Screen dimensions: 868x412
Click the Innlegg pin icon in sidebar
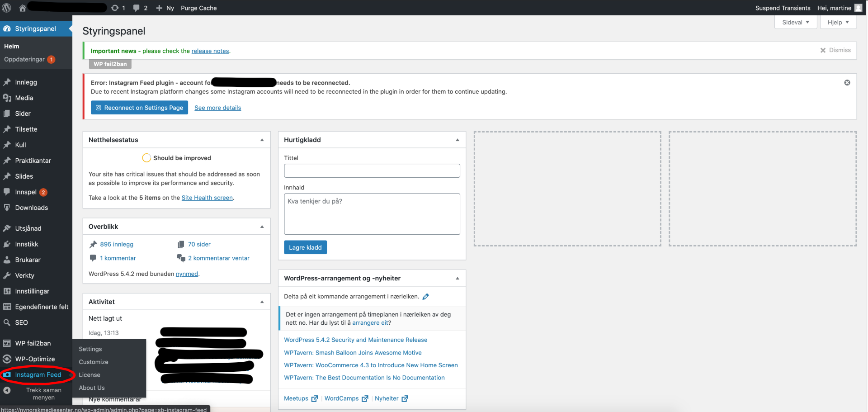7,82
